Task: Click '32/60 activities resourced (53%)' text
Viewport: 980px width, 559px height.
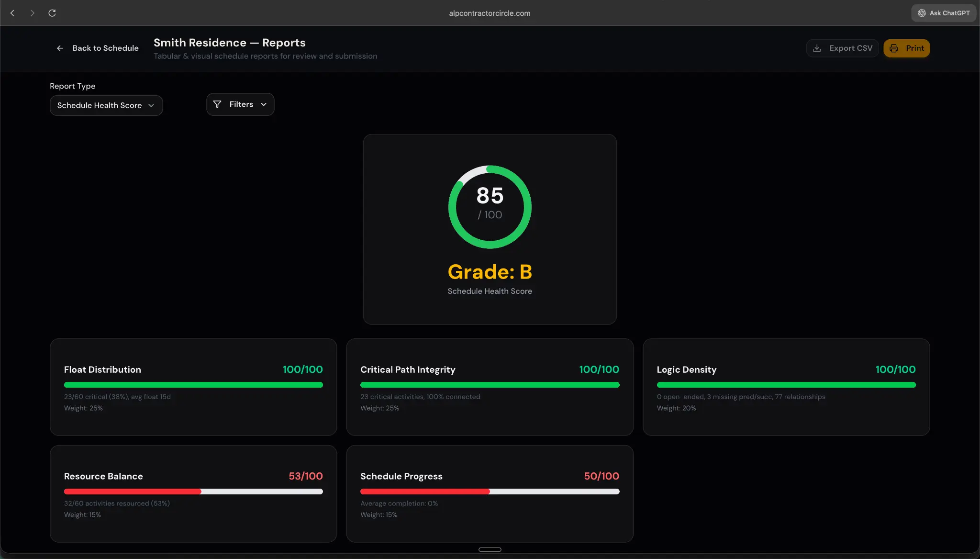Action: click(117, 503)
